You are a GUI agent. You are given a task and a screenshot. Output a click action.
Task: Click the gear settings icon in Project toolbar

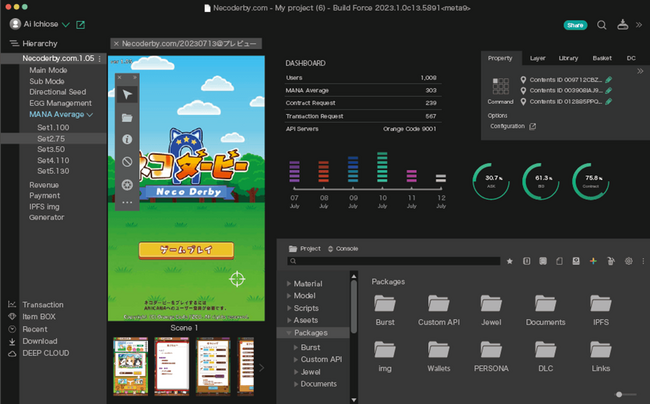point(628,261)
